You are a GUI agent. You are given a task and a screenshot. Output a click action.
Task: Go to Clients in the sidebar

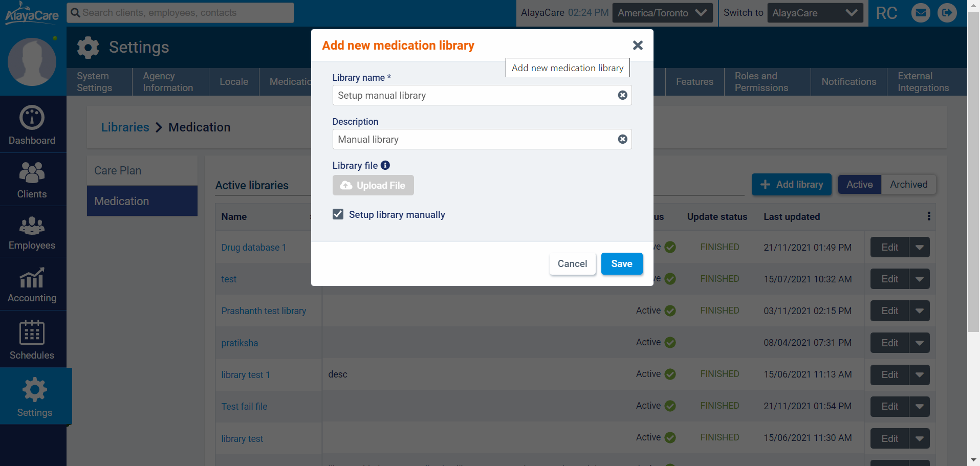pyautogui.click(x=32, y=180)
